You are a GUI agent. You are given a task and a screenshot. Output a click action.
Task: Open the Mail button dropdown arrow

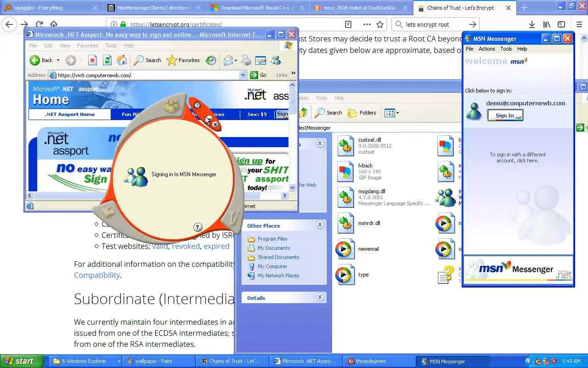236,60
